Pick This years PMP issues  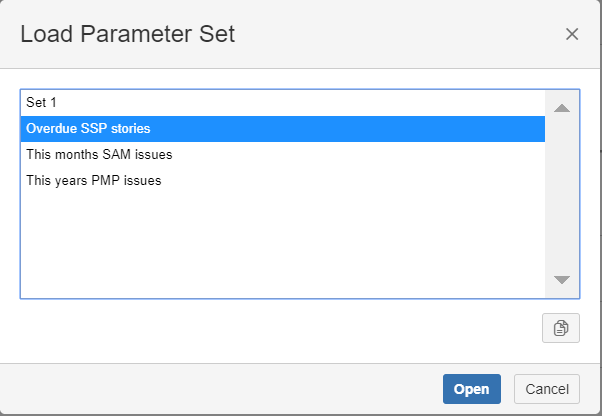[93, 181]
